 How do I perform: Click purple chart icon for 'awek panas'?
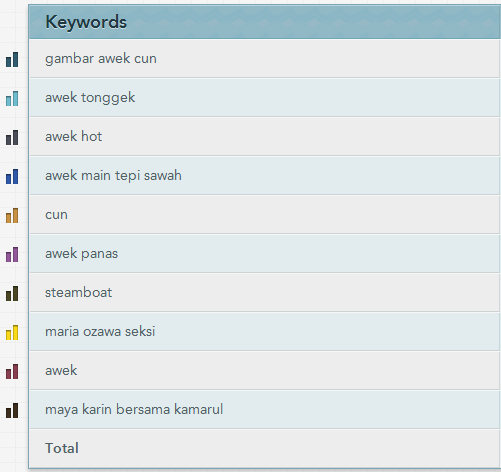[x=12, y=255]
